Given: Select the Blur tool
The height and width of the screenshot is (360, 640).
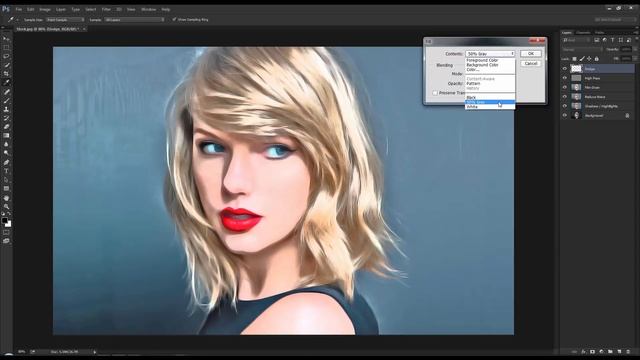Looking at the screenshot, I should pyautogui.click(x=6, y=144).
